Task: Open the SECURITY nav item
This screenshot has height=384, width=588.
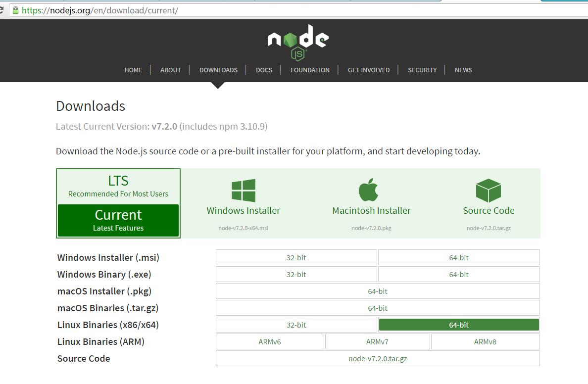Action: click(x=422, y=70)
